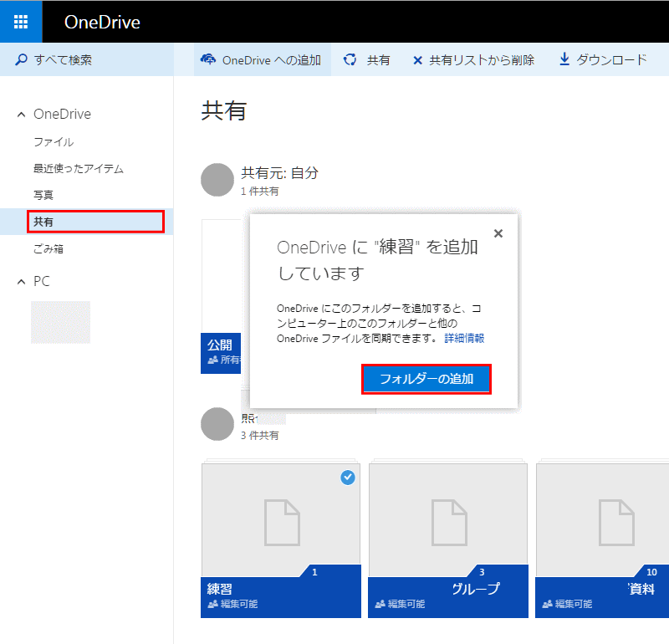The image size is (669, 644).
Task: Open ごみ箱 in the sidebar
Action: 49,248
